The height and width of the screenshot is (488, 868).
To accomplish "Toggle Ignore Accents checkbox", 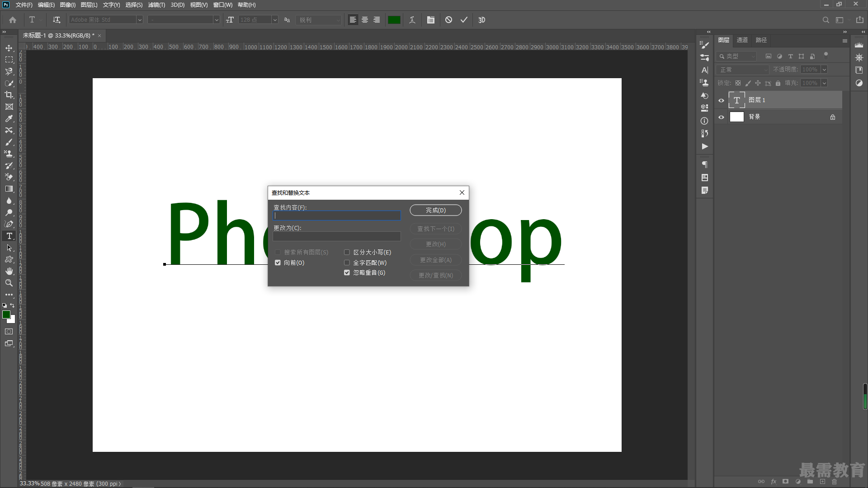I will (x=347, y=272).
